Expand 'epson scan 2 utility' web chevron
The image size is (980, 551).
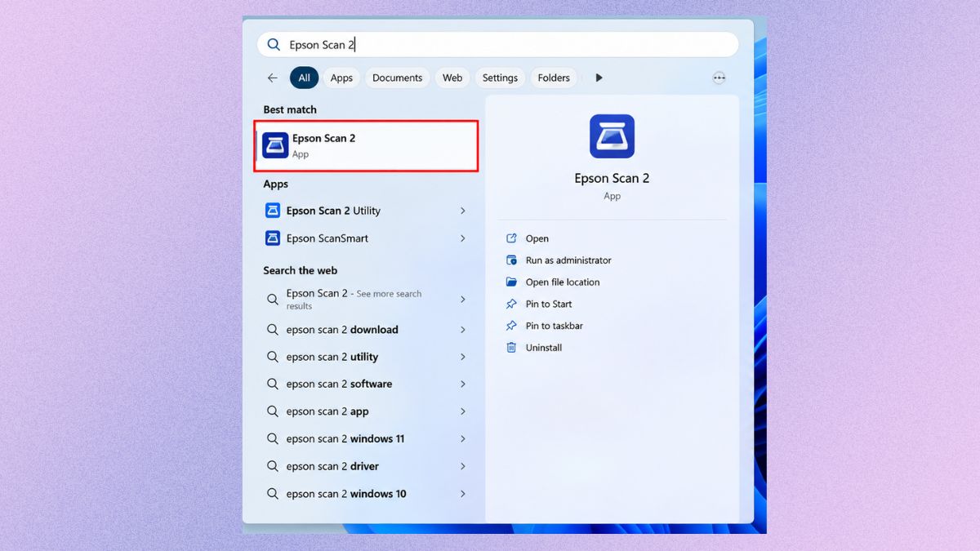click(462, 357)
